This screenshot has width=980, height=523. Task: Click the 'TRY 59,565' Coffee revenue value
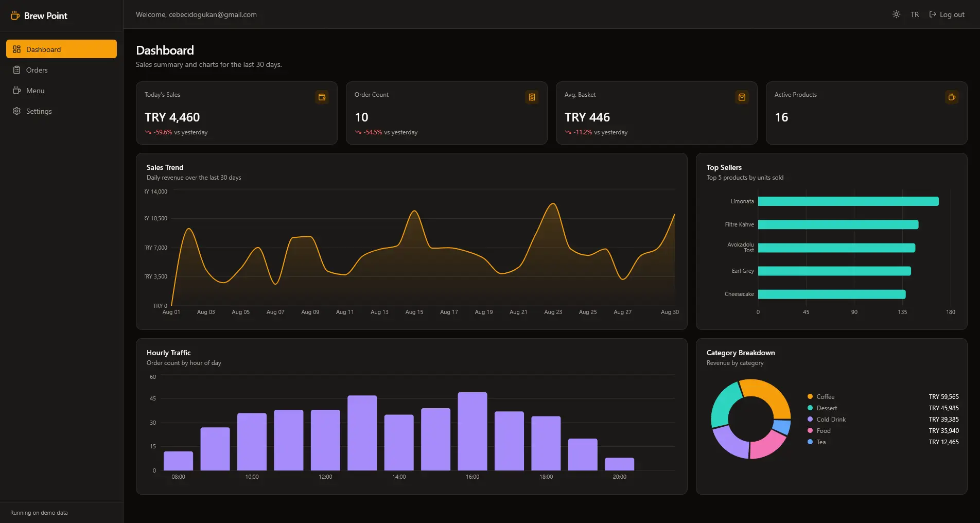tap(943, 397)
